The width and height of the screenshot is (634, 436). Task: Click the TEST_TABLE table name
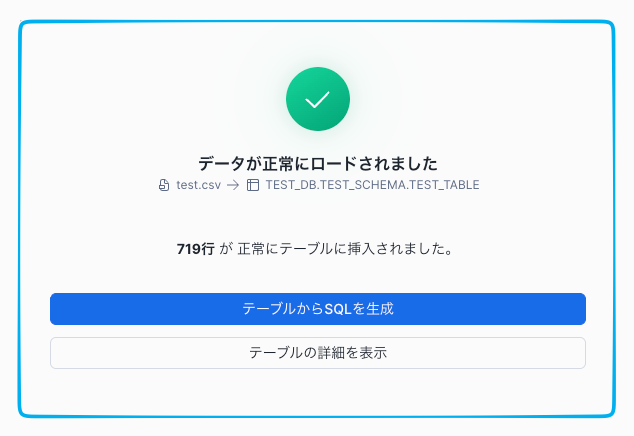coord(445,185)
